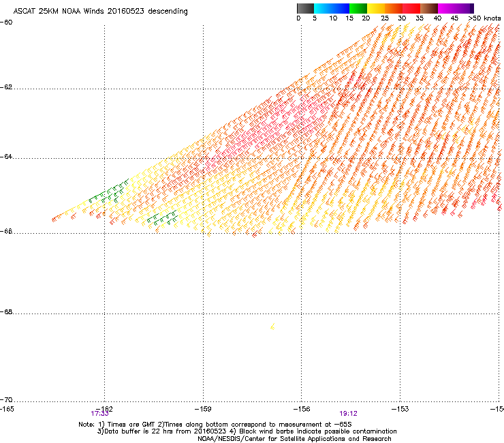Click the 'Data buffer is 22 hrs' note line
504x443 pixels.
(x=247, y=431)
